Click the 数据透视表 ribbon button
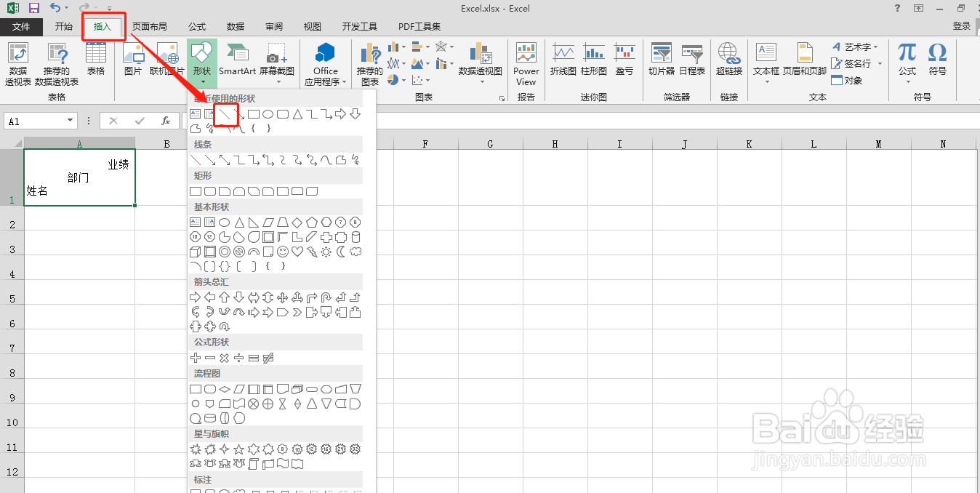 click(18, 64)
